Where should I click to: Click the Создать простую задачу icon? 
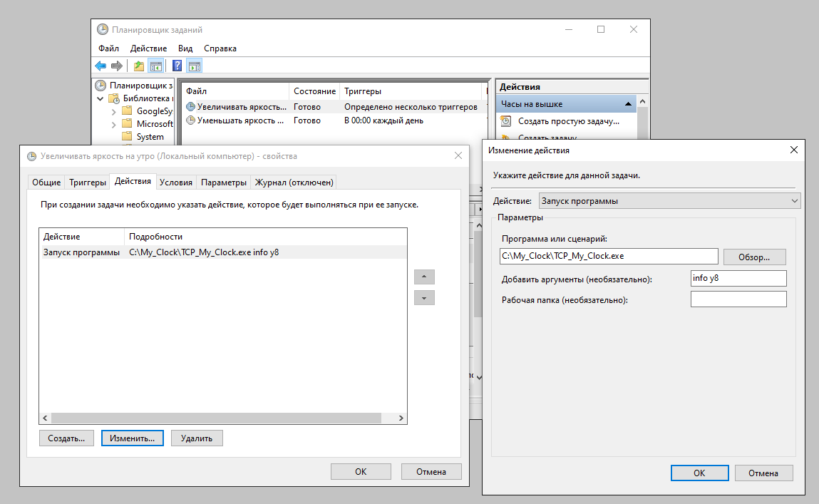(505, 121)
